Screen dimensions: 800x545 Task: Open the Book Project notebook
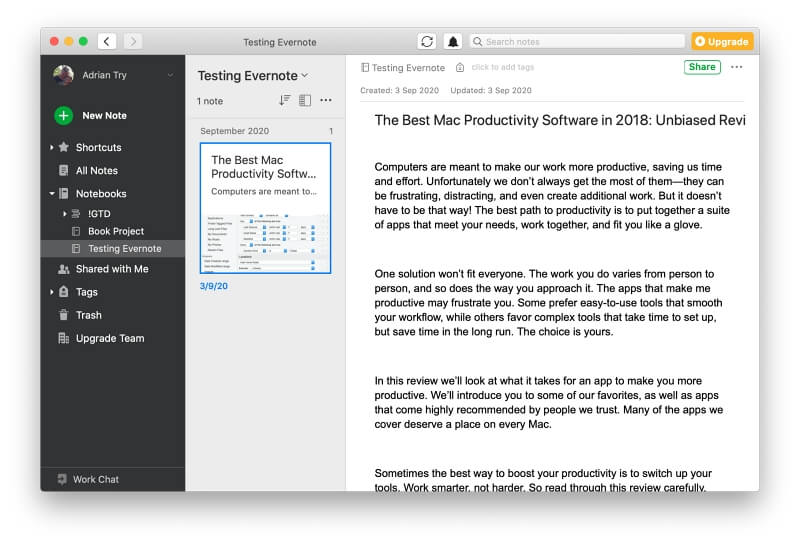click(116, 231)
